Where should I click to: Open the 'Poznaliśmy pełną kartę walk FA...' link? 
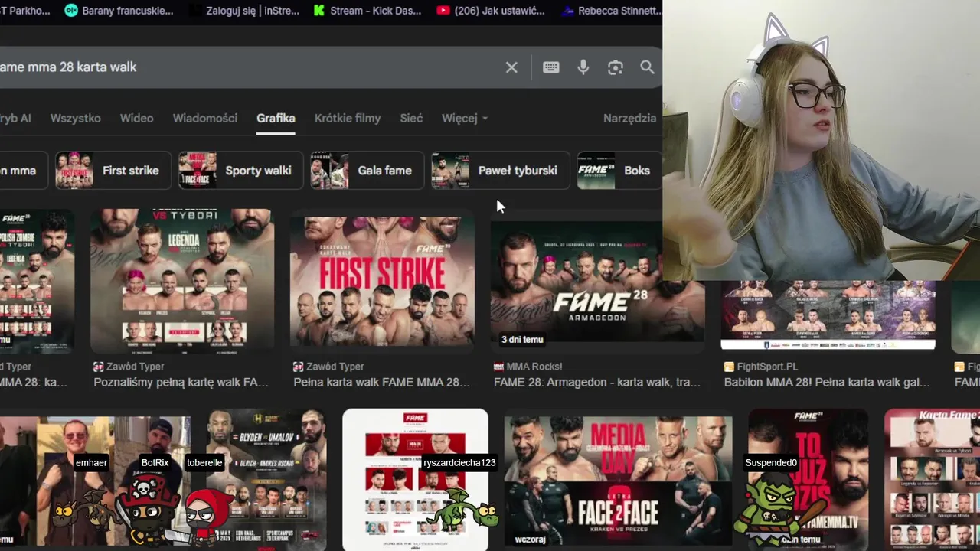[181, 382]
